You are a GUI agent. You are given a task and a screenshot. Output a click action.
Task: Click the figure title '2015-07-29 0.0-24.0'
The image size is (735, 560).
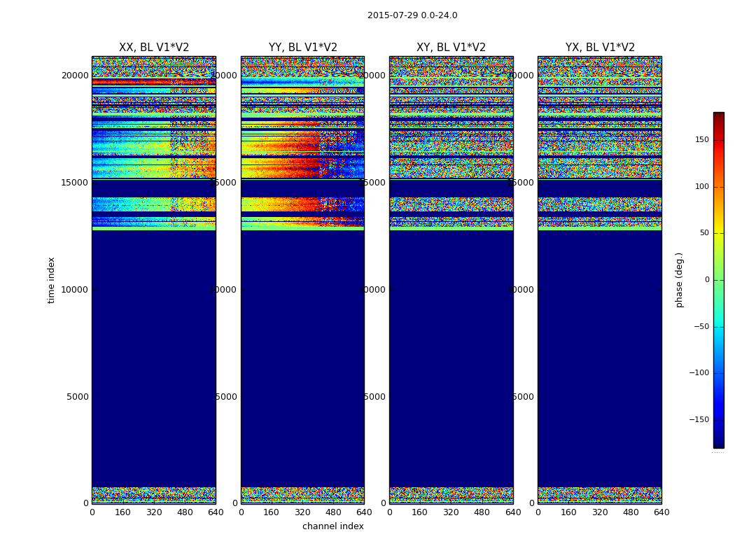(412, 15)
